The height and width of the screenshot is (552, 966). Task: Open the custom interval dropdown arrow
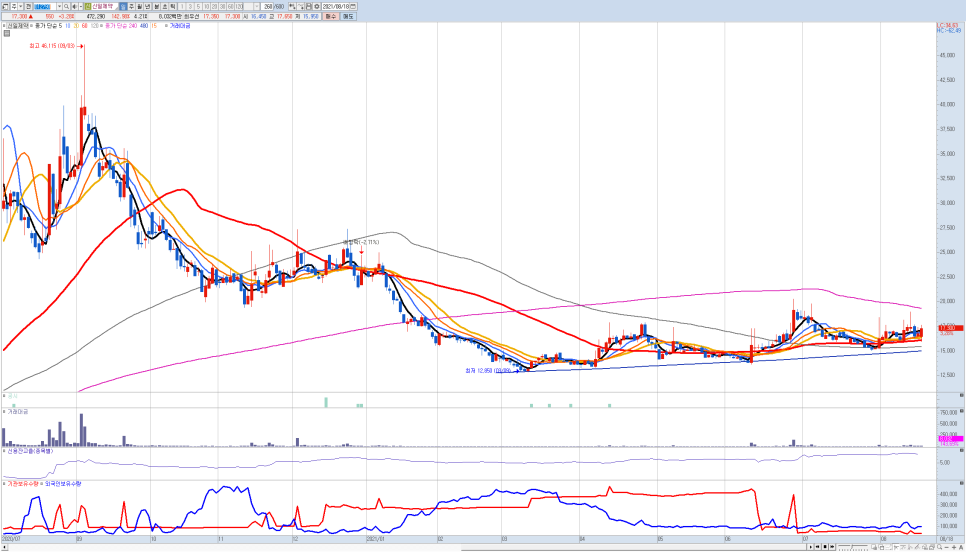pyautogui.click(x=256, y=6)
